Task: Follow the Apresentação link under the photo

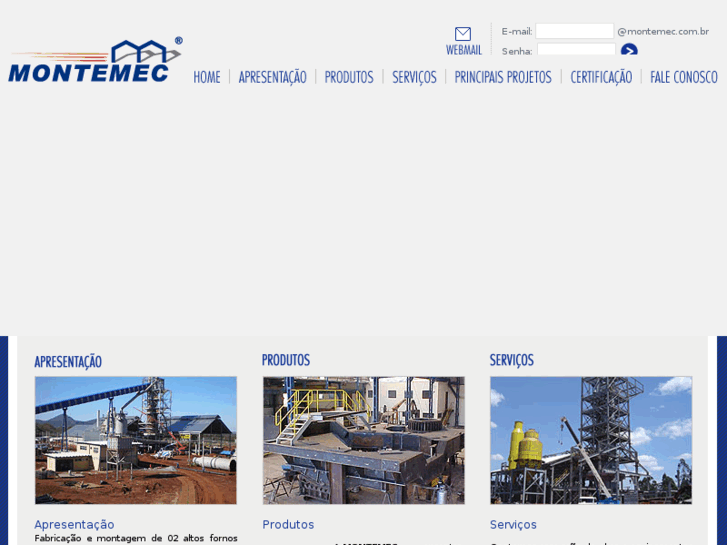Action: click(74, 525)
